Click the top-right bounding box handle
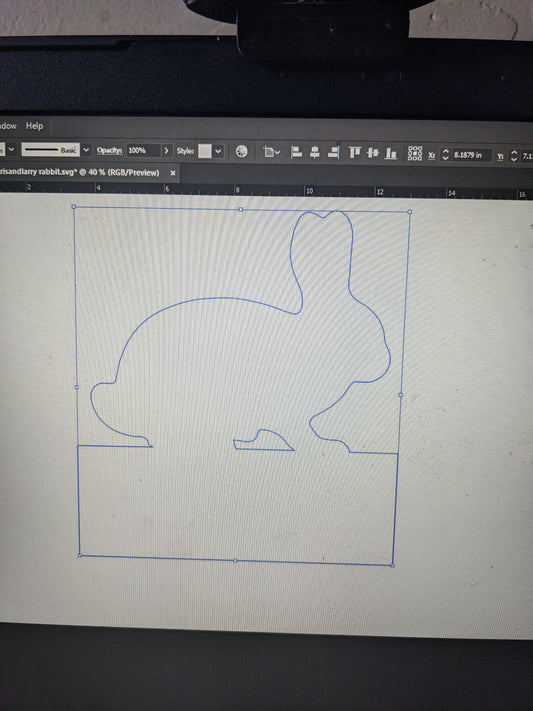The height and width of the screenshot is (711, 533). point(410,212)
